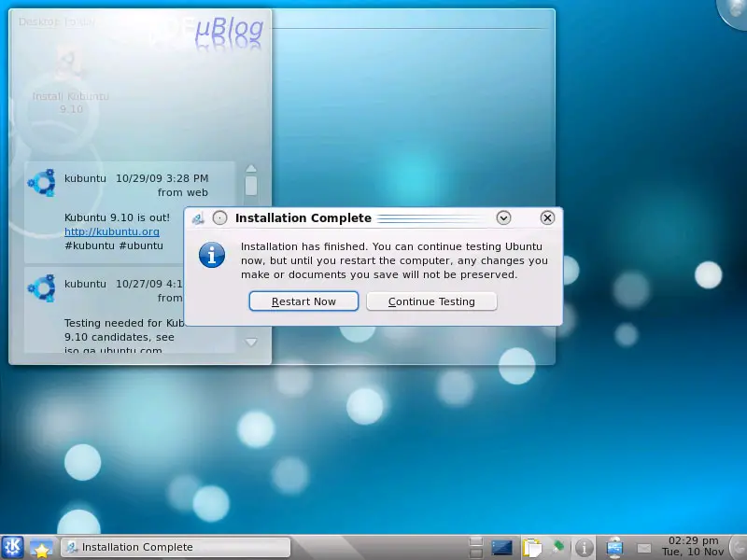Viewport: 747px width, 560px height.
Task: Switch to the upper desktop in pager
Action: coord(476,541)
